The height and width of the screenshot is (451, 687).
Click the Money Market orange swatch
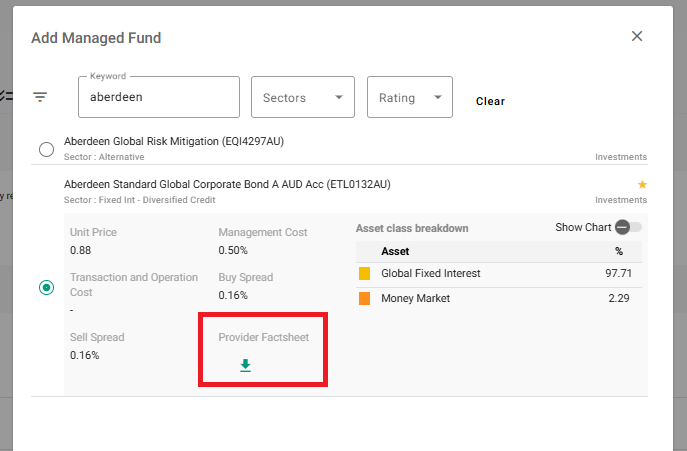pyautogui.click(x=365, y=298)
